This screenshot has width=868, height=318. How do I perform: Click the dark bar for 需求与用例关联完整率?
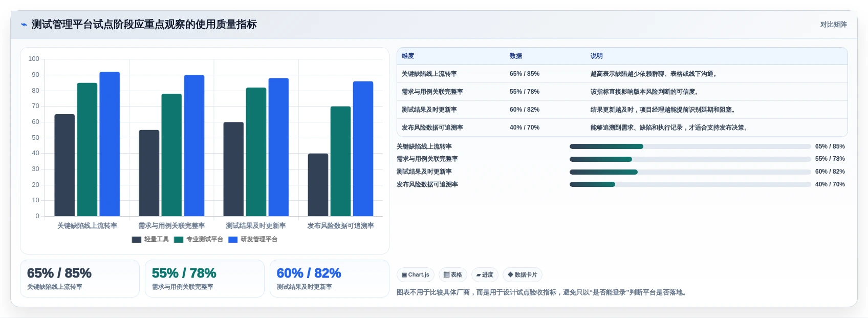coord(149,173)
